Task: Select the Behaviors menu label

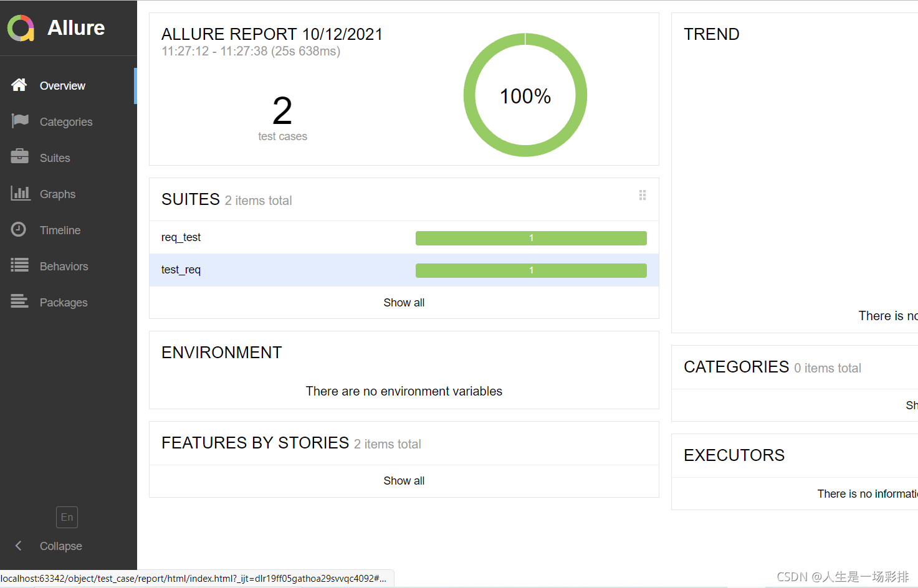Action: tap(64, 267)
